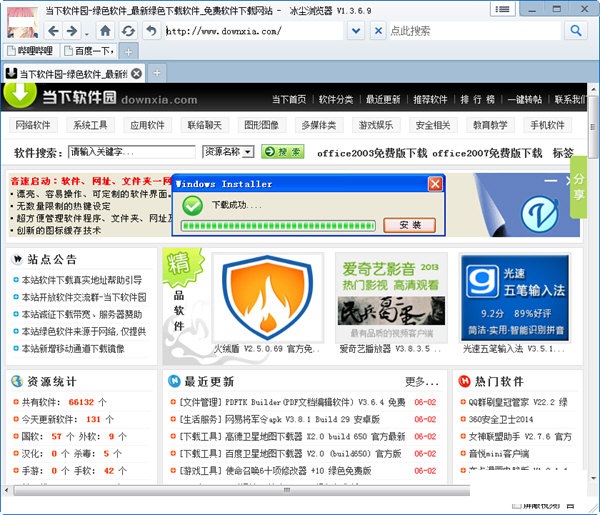
Task: Close the 当下软件园 browser tab
Action: coord(137,74)
